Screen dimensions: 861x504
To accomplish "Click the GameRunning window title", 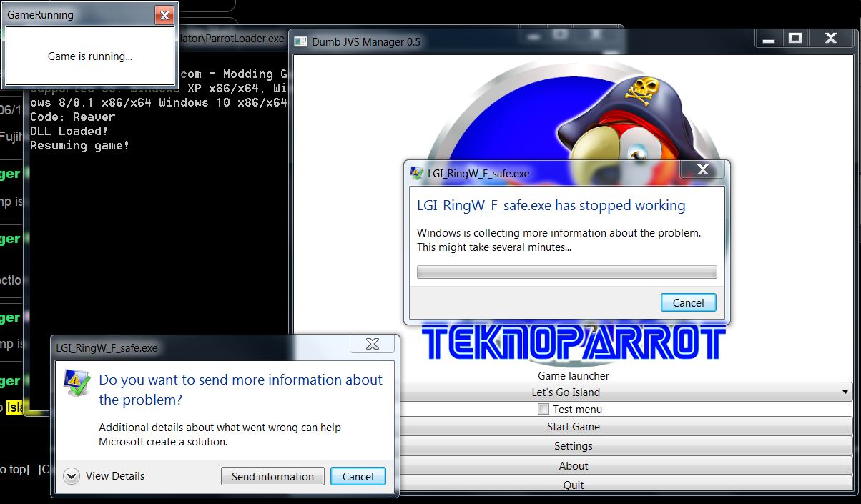I will [x=41, y=14].
